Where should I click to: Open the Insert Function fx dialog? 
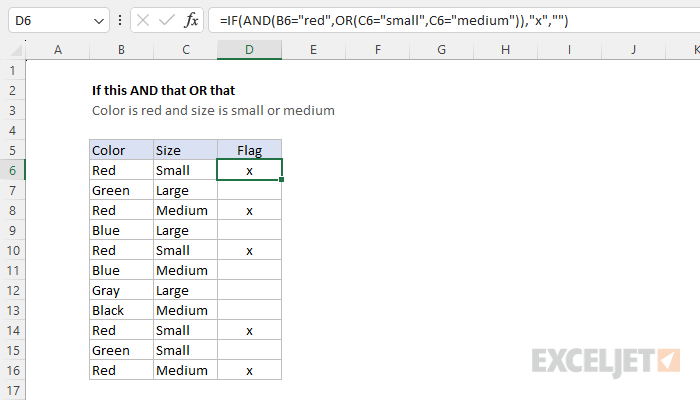(x=191, y=20)
